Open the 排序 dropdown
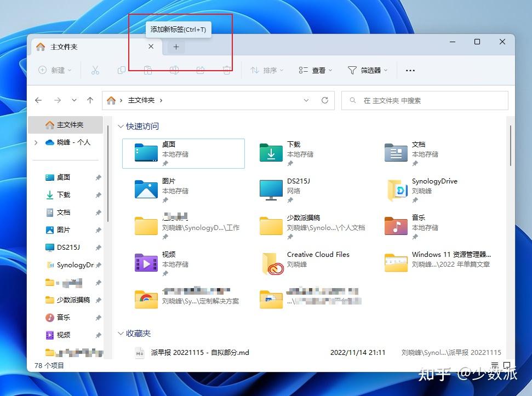Screen dimensions: 532x396 [266, 70]
